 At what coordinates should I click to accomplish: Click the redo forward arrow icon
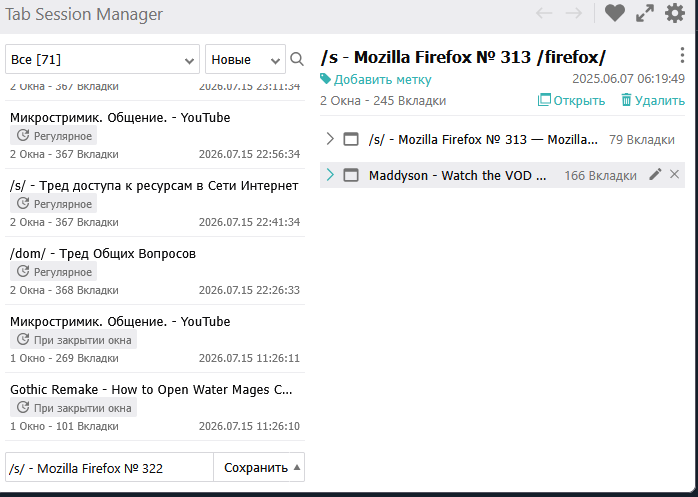pos(574,13)
